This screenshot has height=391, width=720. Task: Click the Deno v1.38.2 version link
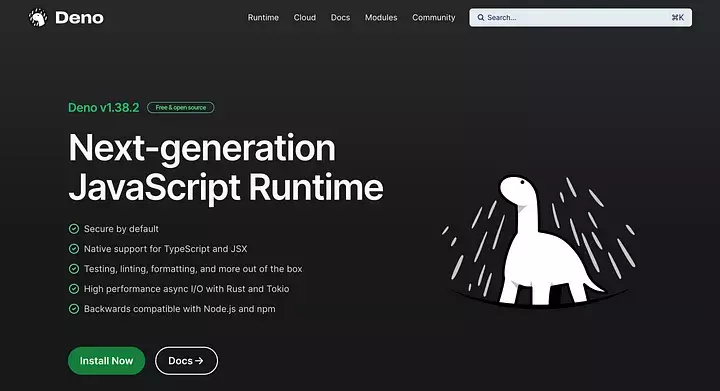103,107
